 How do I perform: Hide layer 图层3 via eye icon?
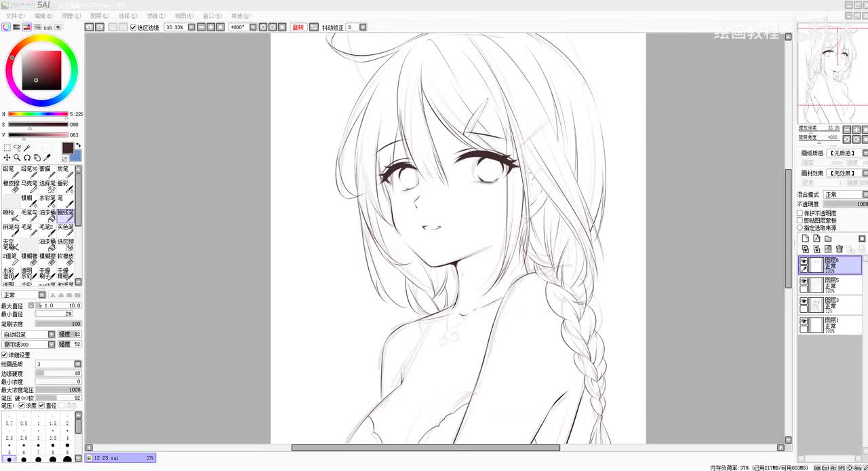[x=804, y=301]
